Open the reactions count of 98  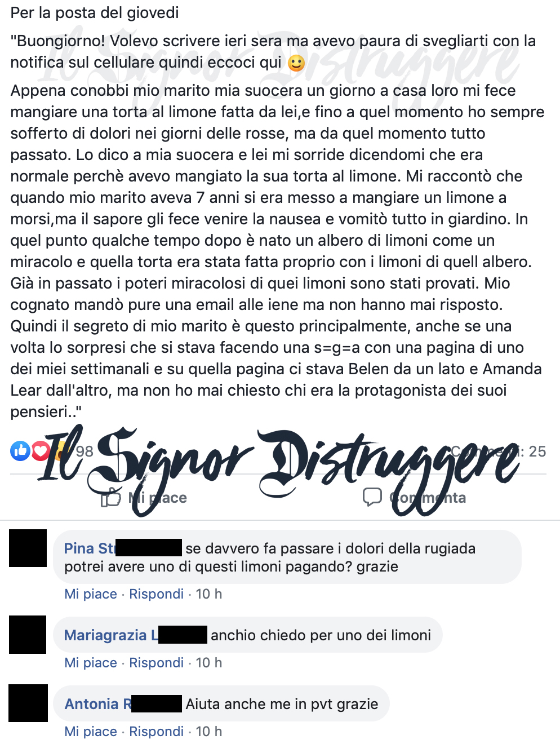click(85, 451)
